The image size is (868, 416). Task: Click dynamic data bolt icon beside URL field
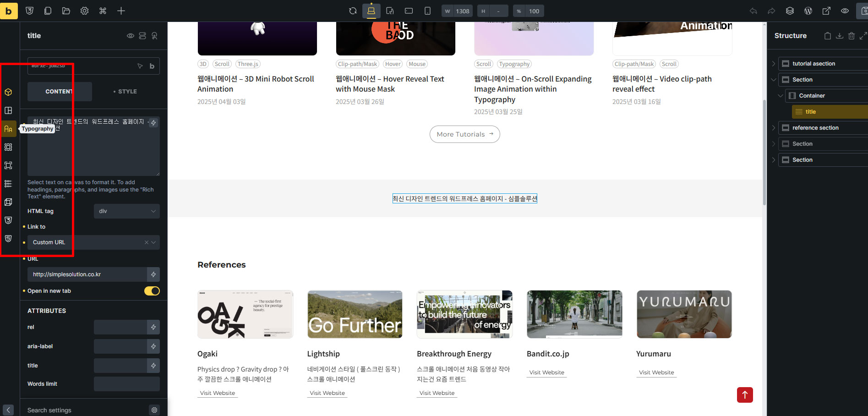click(x=153, y=274)
